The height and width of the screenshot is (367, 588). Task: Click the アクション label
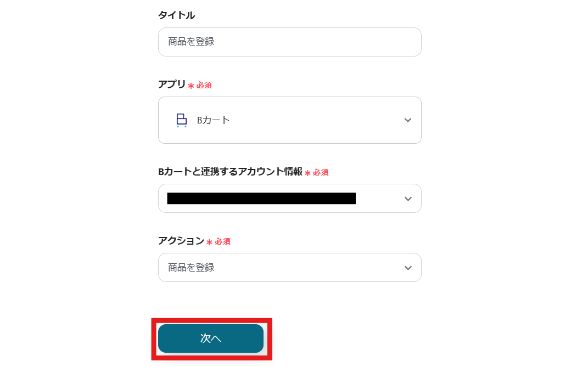click(x=181, y=241)
